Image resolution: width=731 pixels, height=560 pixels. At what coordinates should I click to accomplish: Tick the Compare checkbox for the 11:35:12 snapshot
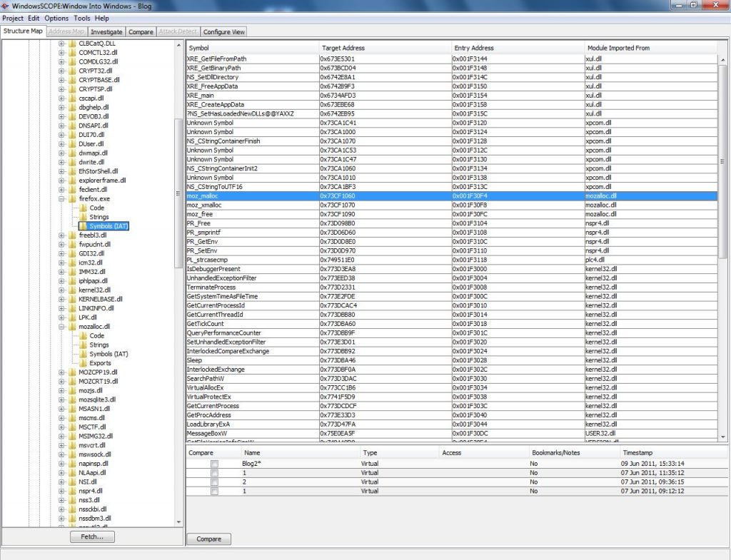click(x=214, y=473)
